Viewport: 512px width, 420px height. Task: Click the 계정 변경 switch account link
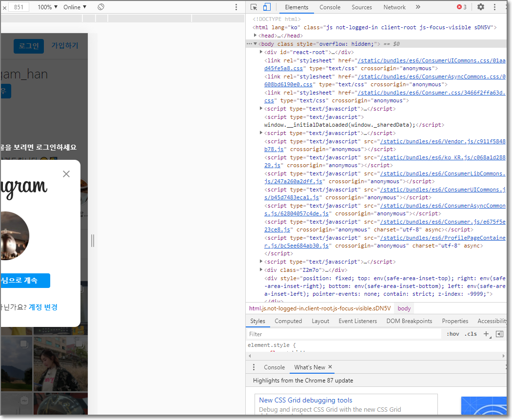43,307
